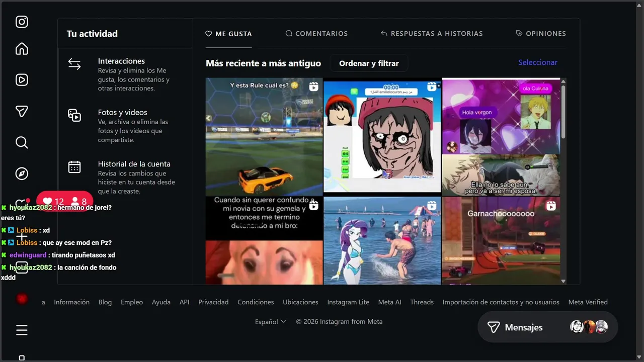
Task: Open Importación de contactos y no usuarios link
Action: (501, 302)
